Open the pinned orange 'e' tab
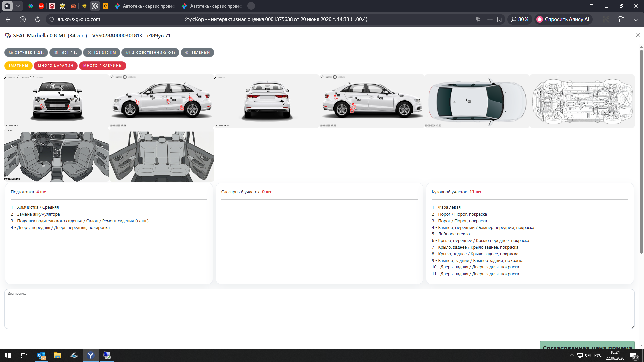This screenshot has width=644, height=362. 106,6
